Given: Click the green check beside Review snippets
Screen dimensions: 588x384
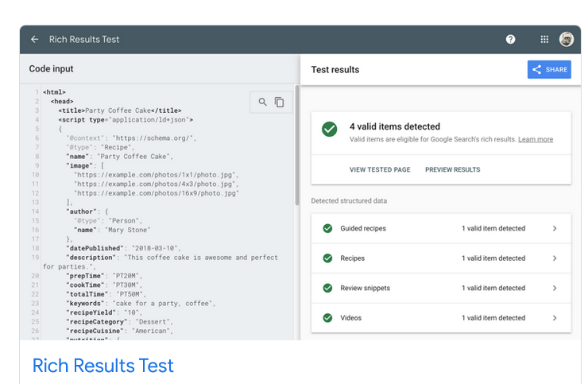Looking at the screenshot, I should 327,288.
